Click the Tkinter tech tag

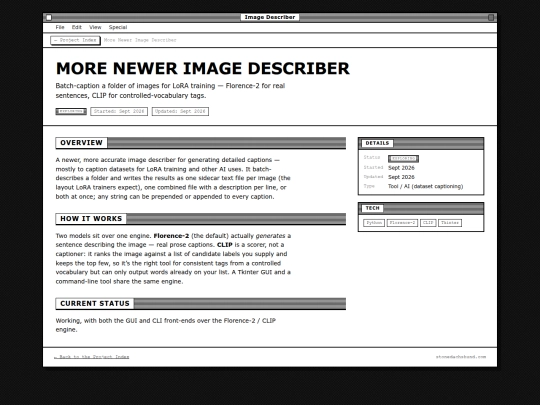(450, 223)
